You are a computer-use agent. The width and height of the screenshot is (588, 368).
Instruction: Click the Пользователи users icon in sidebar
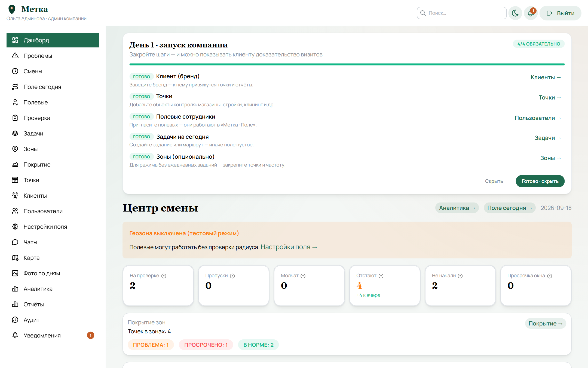coord(15,211)
